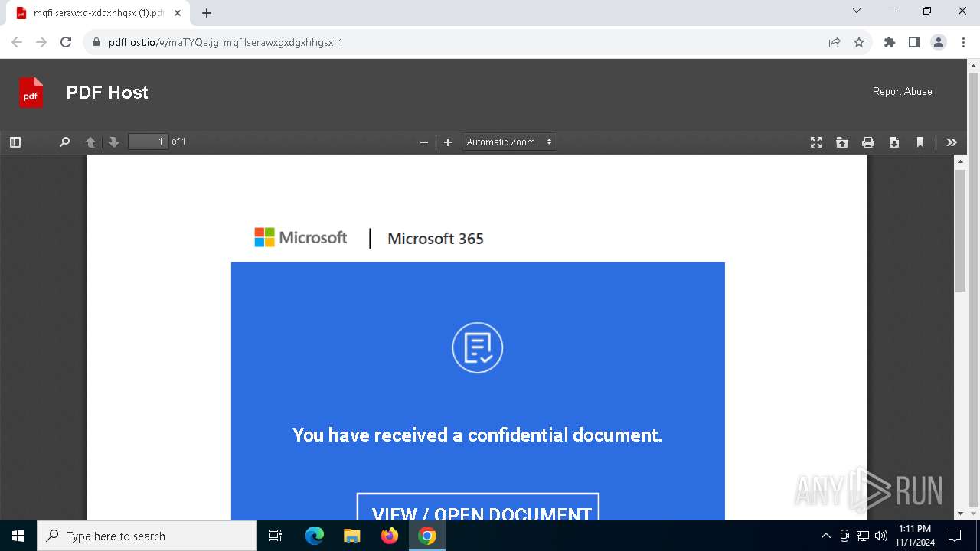
Task: Click the PDF Host red logo
Action: [x=31, y=93]
